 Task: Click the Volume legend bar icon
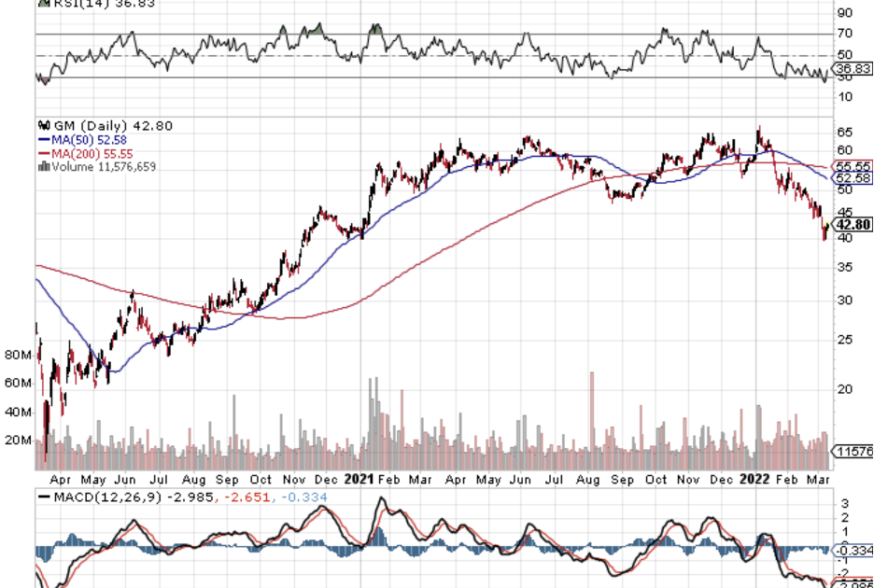[x=42, y=167]
